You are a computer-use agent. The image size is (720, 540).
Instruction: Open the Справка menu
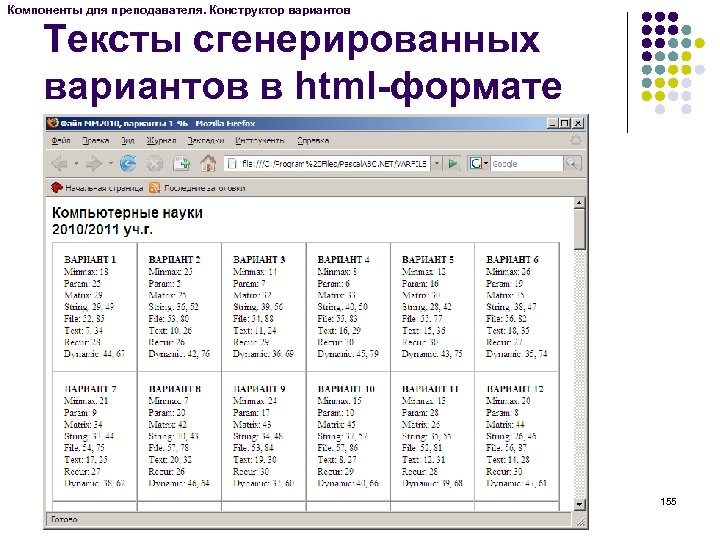pos(313,141)
